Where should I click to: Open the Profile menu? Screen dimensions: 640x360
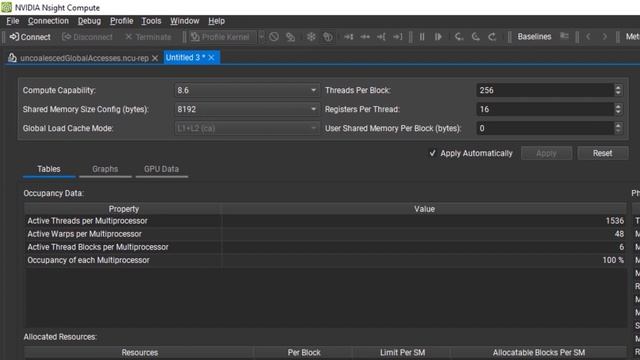[122, 21]
